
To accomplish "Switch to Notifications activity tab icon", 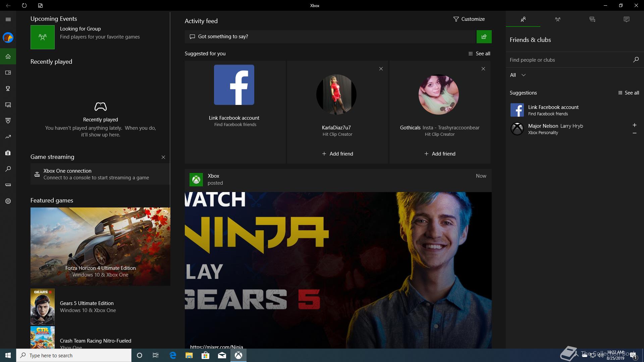I will tap(626, 19).
